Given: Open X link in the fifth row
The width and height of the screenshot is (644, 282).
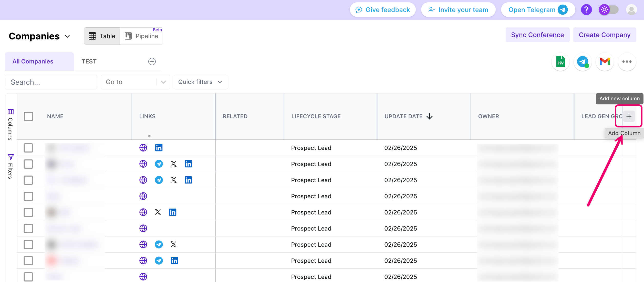Looking at the screenshot, I should pyautogui.click(x=158, y=212).
